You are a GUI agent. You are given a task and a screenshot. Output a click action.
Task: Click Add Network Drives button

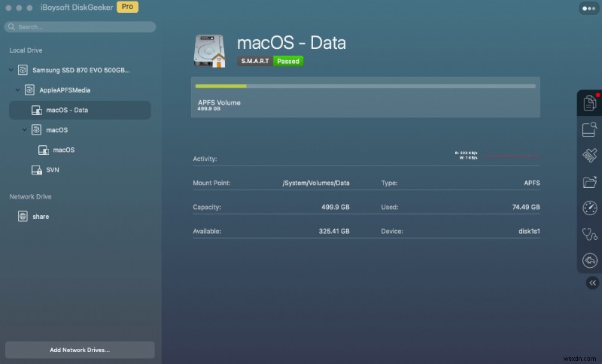[x=80, y=350]
